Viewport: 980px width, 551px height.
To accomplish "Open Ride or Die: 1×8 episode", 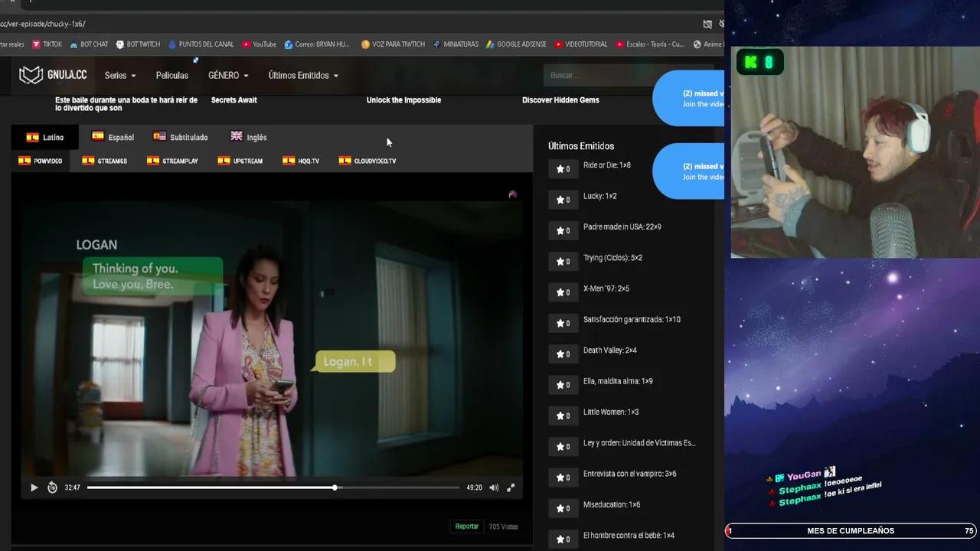I will tap(607, 165).
